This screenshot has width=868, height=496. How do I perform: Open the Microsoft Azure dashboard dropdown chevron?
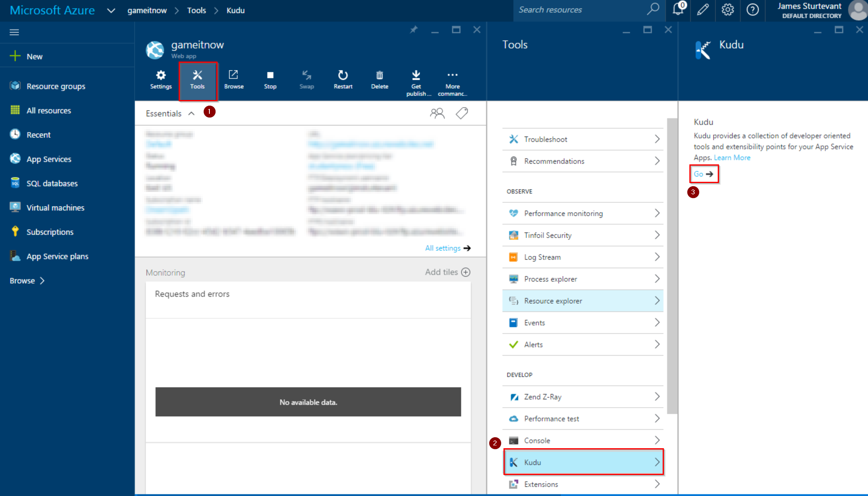pyautogui.click(x=111, y=11)
